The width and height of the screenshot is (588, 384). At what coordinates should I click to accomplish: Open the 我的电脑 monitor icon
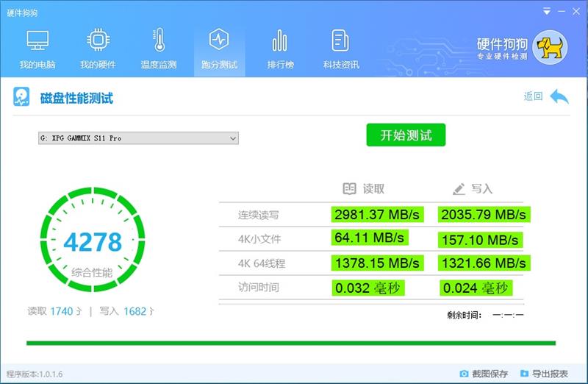tap(37, 40)
